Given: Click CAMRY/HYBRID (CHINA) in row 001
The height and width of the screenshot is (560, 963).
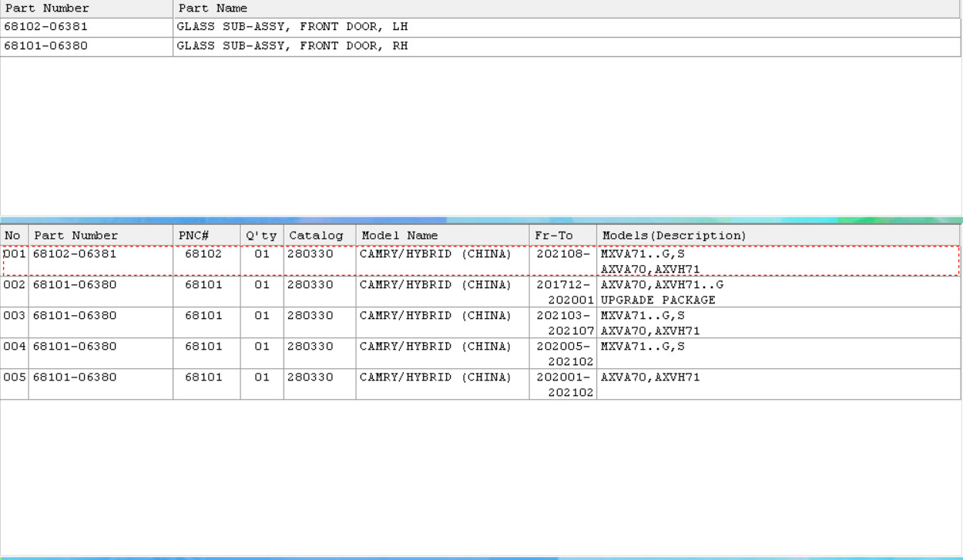Looking at the screenshot, I should pyautogui.click(x=436, y=253).
